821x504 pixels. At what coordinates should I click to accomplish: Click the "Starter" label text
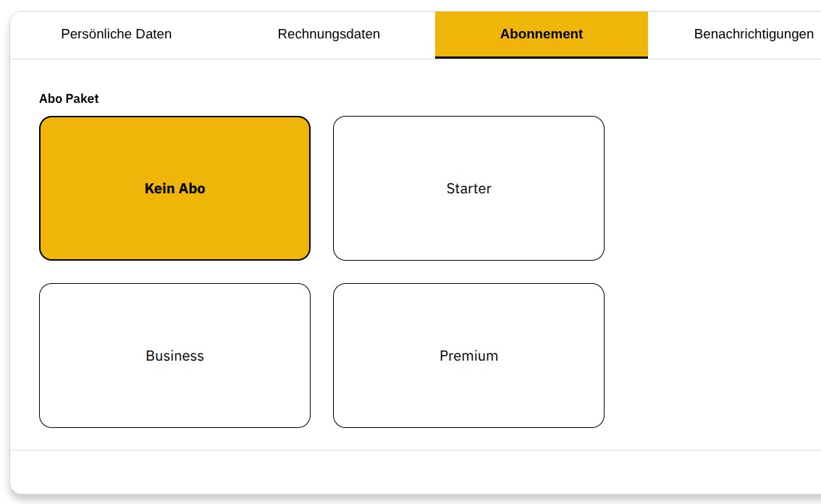click(468, 188)
